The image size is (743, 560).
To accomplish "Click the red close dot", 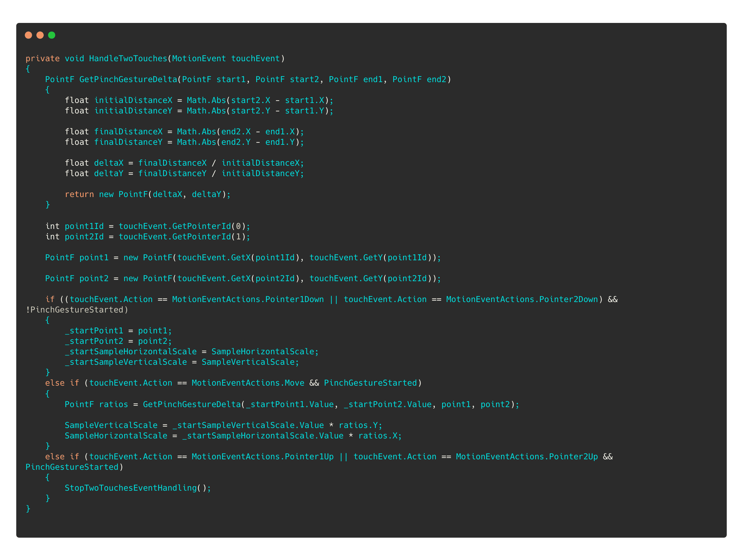I will [x=28, y=35].
